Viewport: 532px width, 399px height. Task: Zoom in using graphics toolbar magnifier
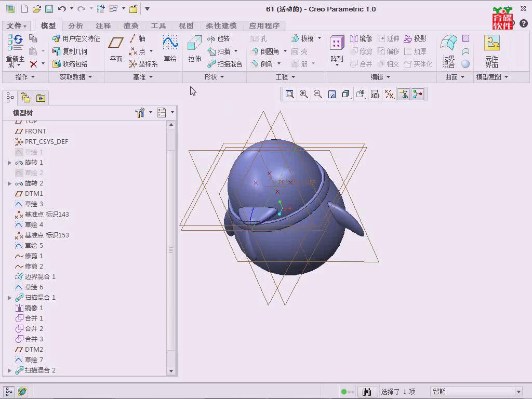[x=303, y=94]
